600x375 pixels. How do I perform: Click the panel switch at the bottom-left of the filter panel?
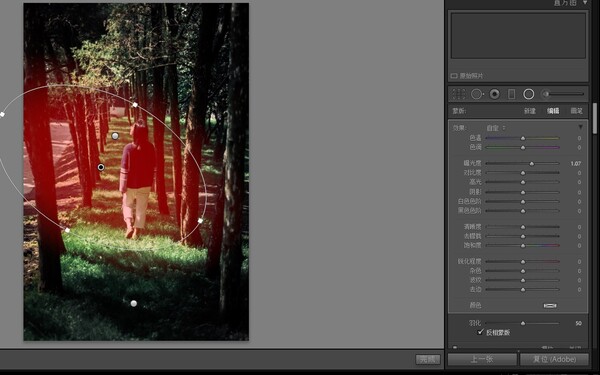[455, 348]
